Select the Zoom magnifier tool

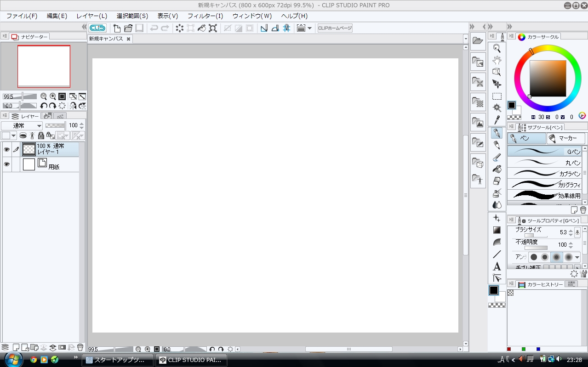(x=497, y=48)
